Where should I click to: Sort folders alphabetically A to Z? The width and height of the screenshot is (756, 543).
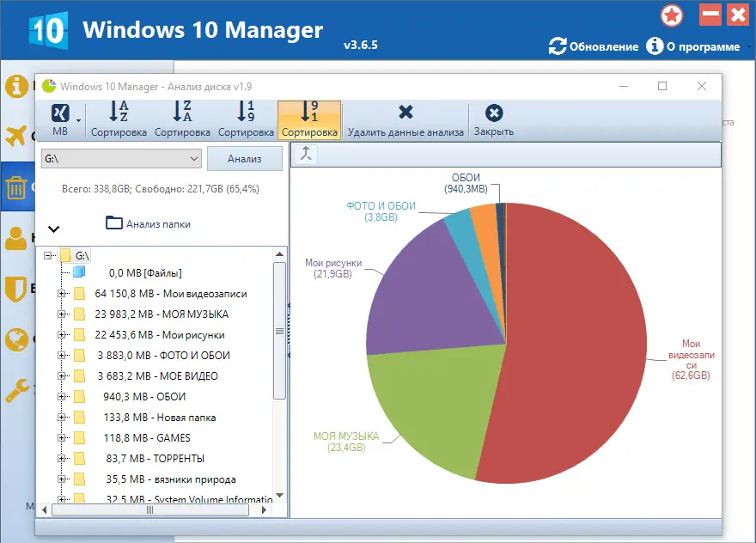(119, 119)
